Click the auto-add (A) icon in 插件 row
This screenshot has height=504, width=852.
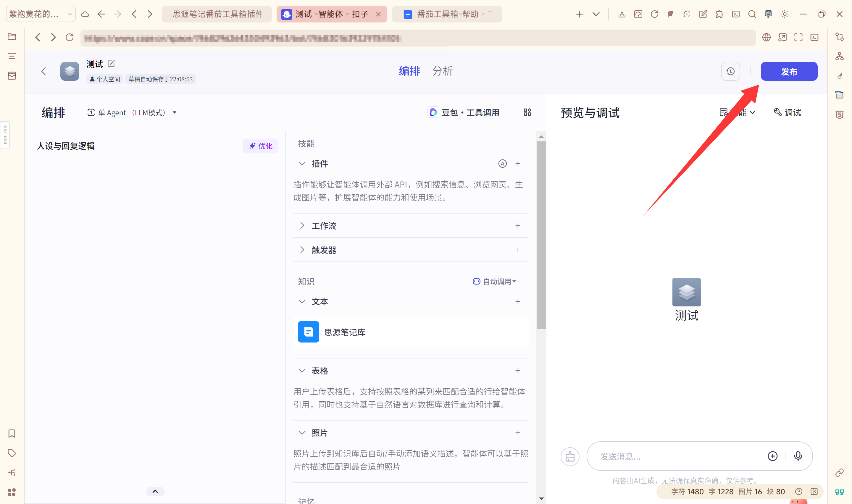[502, 164]
